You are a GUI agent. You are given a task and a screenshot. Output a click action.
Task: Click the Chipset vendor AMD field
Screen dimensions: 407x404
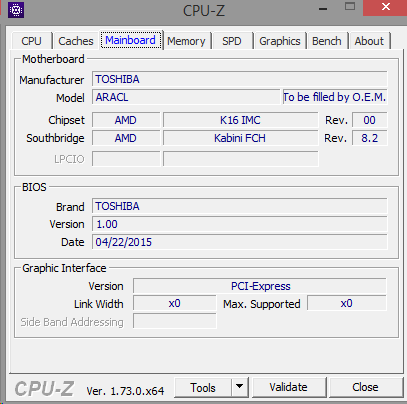click(126, 120)
